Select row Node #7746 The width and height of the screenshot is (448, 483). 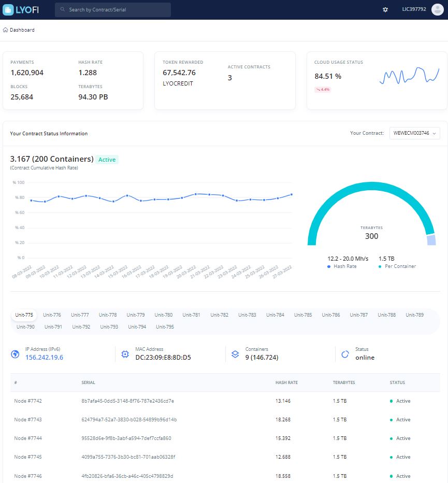(225, 475)
